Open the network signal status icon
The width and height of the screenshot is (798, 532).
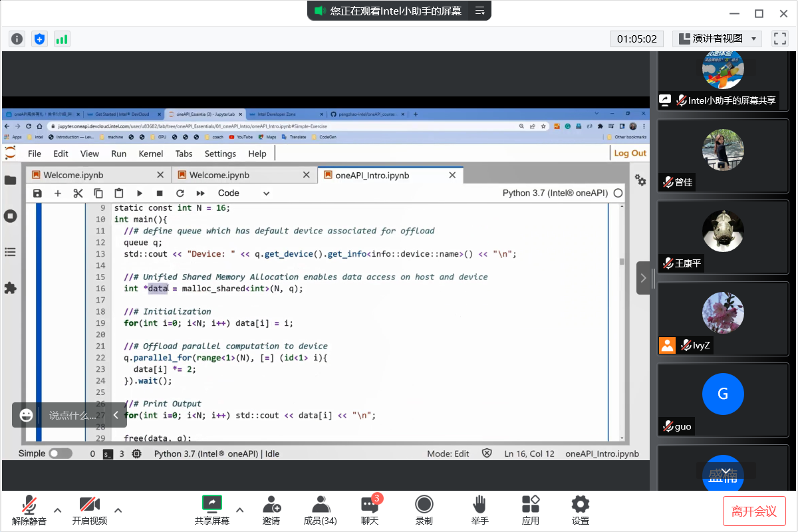(62, 39)
